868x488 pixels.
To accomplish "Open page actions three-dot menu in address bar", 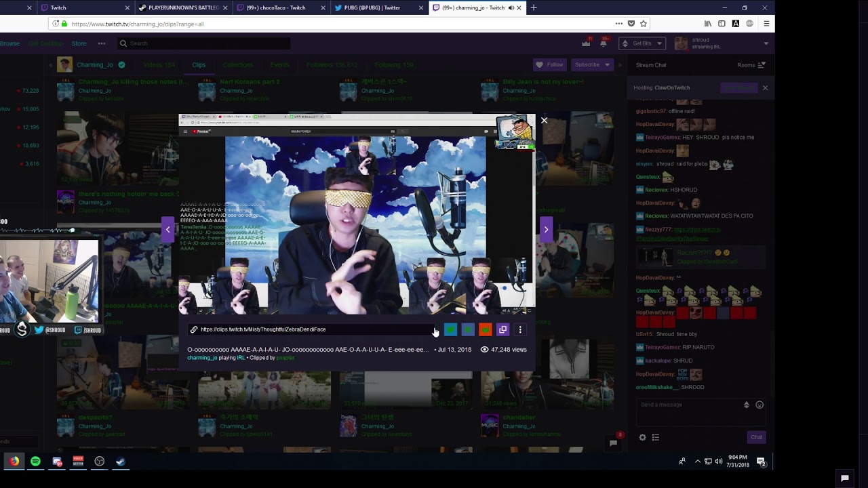I will 618,24.
